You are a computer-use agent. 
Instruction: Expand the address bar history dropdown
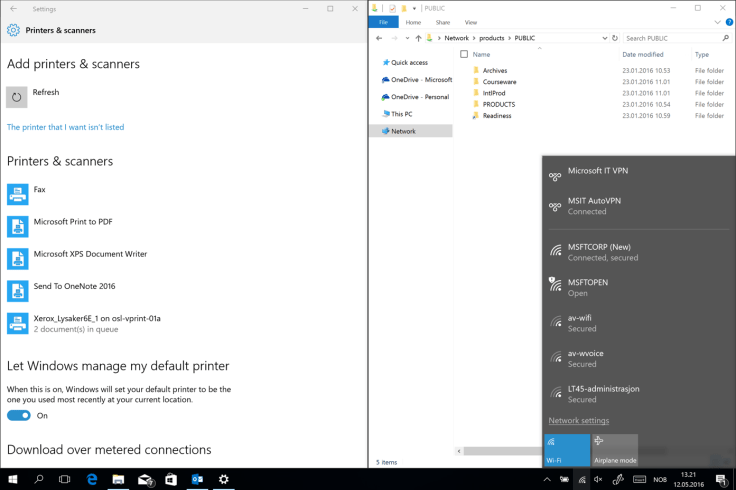coord(605,38)
